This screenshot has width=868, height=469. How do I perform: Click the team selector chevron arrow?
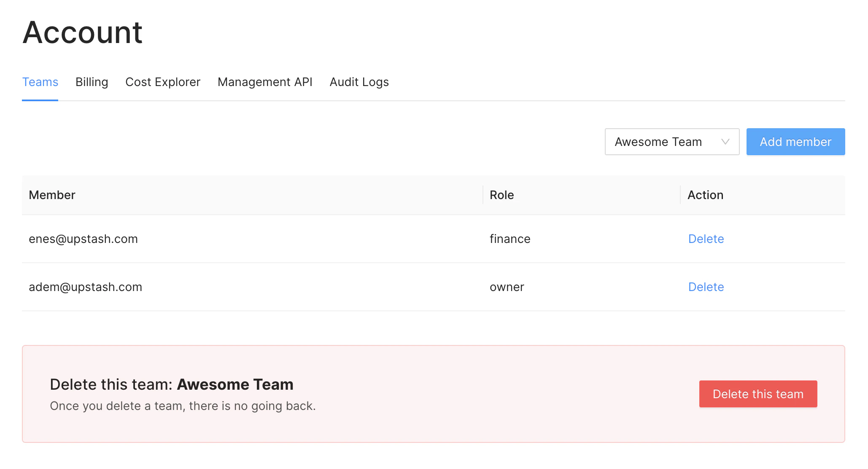coord(725,142)
